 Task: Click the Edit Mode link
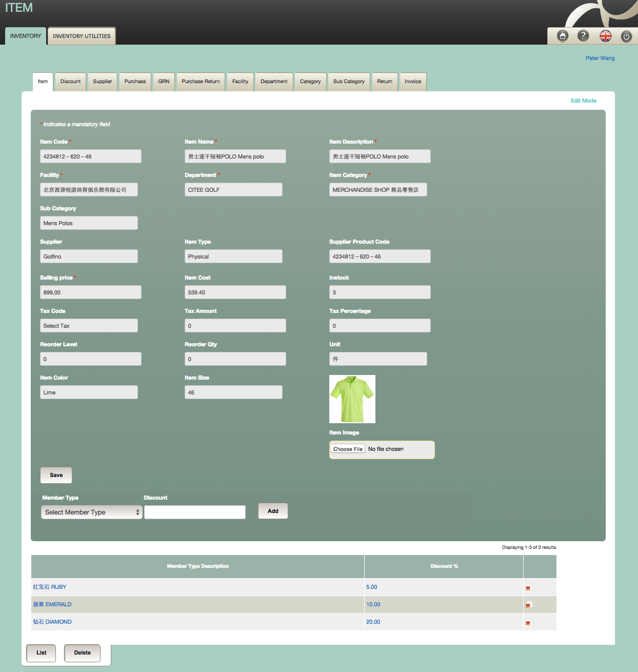pos(583,101)
